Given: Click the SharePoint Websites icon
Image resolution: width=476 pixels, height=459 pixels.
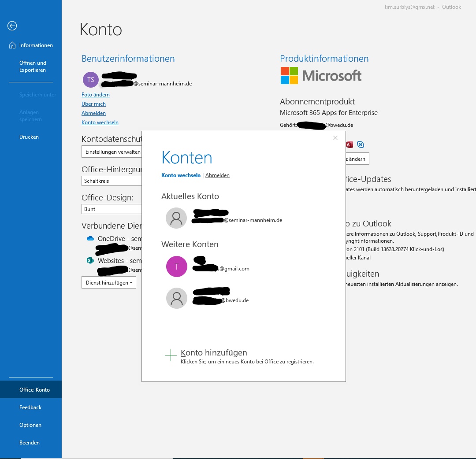Looking at the screenshot, I should coord(90,260).
